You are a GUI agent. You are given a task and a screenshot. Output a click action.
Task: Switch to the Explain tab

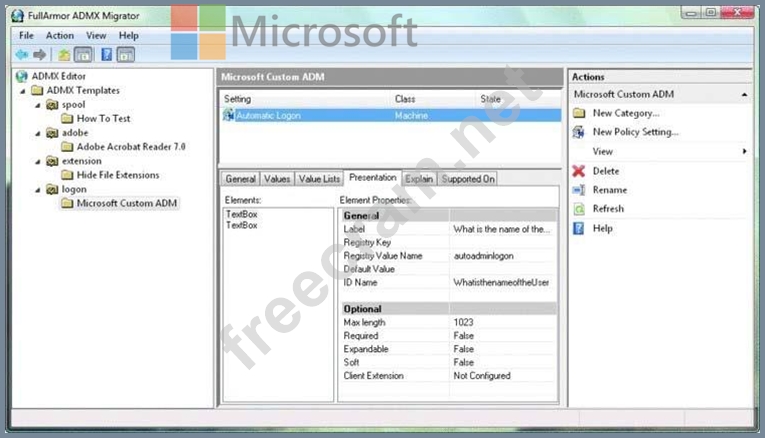419,179
